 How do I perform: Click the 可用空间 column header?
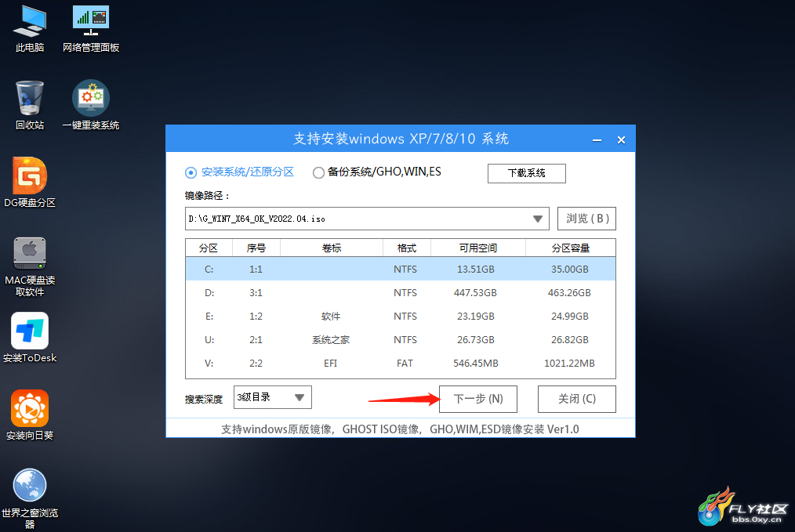[478, 248]
